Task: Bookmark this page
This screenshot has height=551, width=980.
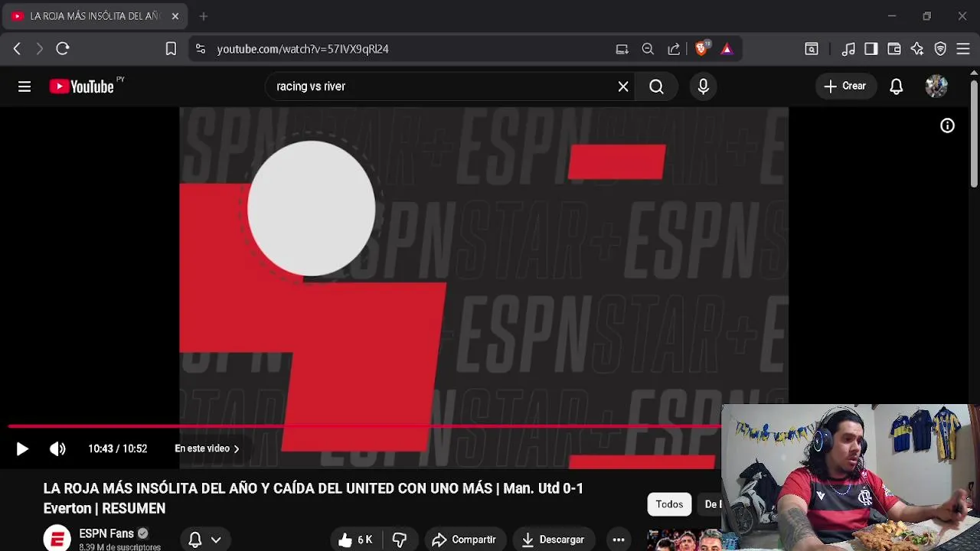Action: tap(171, 49)
